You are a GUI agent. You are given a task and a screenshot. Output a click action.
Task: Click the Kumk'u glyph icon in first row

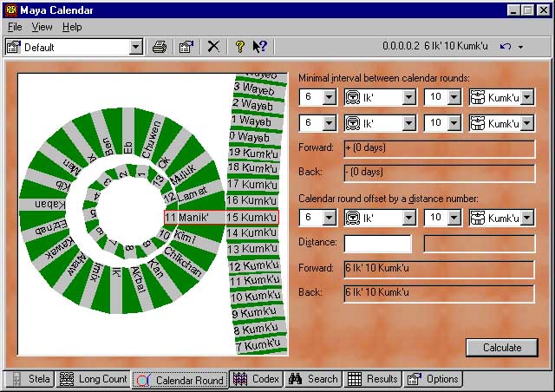click(478, 97)
